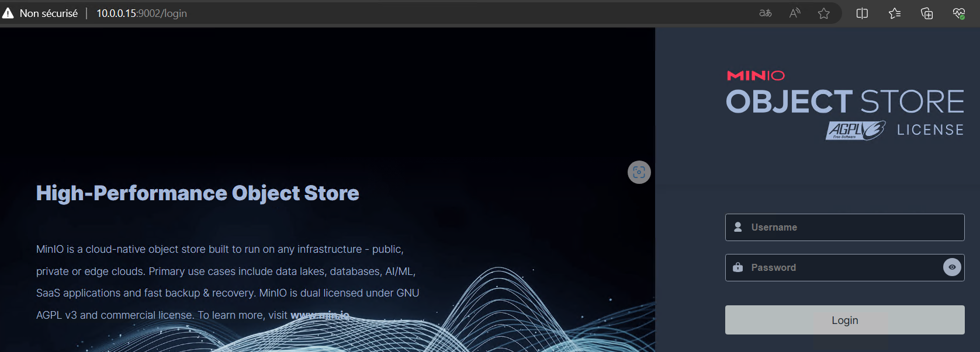Add page to favorites with star icon
Image resolution: width=980 pixels, height=352 pixels.
pos(824,13)
